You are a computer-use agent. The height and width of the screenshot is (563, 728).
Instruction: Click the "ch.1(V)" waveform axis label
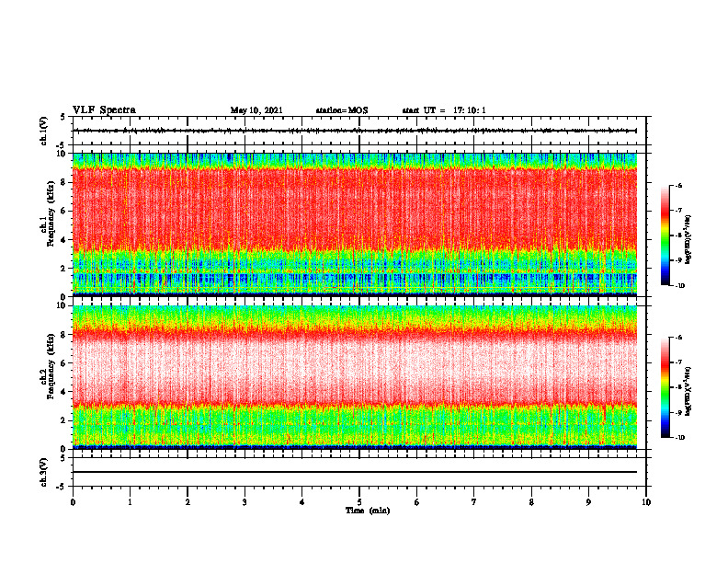[43, 131]
